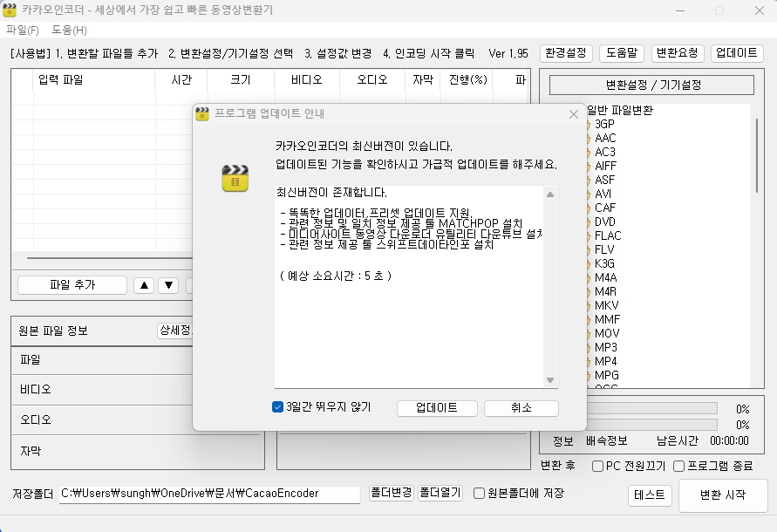Click the app icon in main title bar
Image resolution: width=777 pixels, height=532 pixels.
click(x=10, y=10)
